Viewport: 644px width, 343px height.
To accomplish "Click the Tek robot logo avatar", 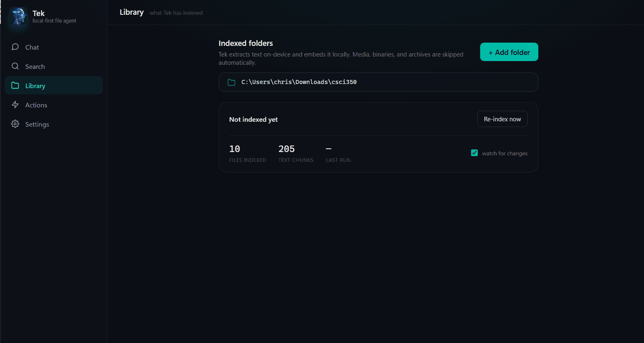I will pos(18,17).
